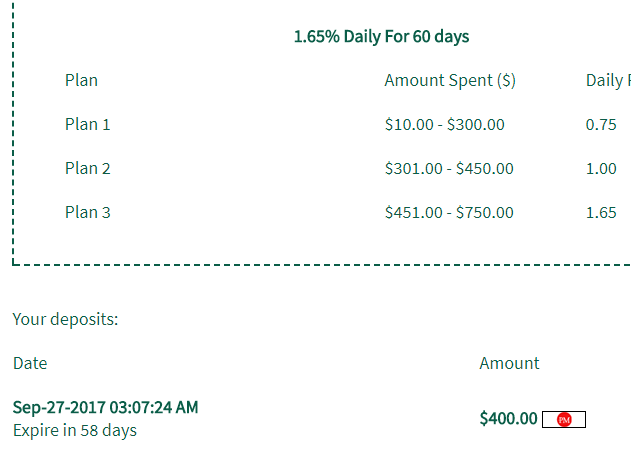Screen dimensions: 631x450
Task: Click the red PM payment icon
Action: pos(564,420)
